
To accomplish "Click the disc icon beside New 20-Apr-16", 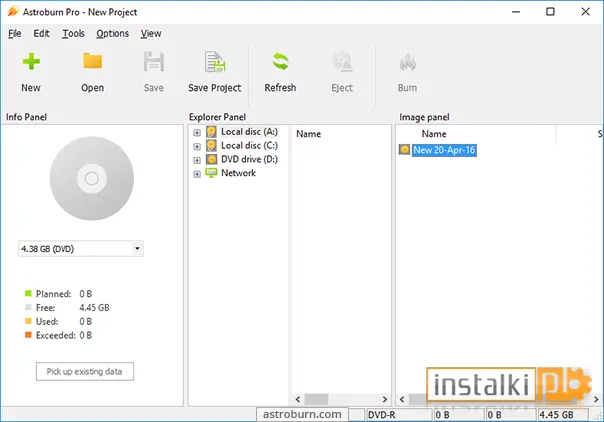I will [x=404, y=149].
